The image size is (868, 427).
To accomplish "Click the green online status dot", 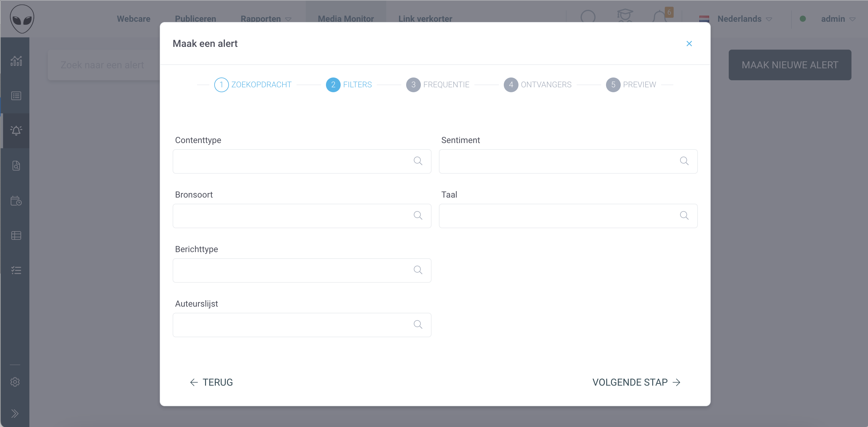I will pos(803,19).
